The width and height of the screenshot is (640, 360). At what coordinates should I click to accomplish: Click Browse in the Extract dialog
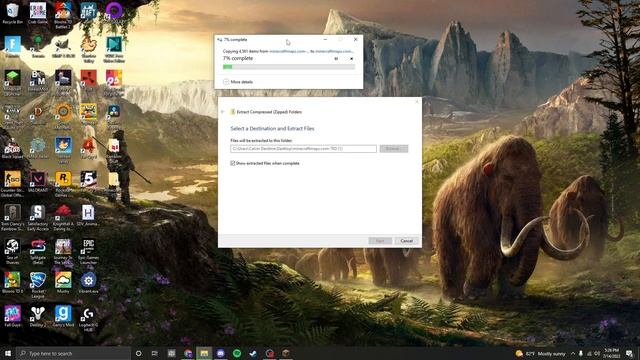click(393, 149)
